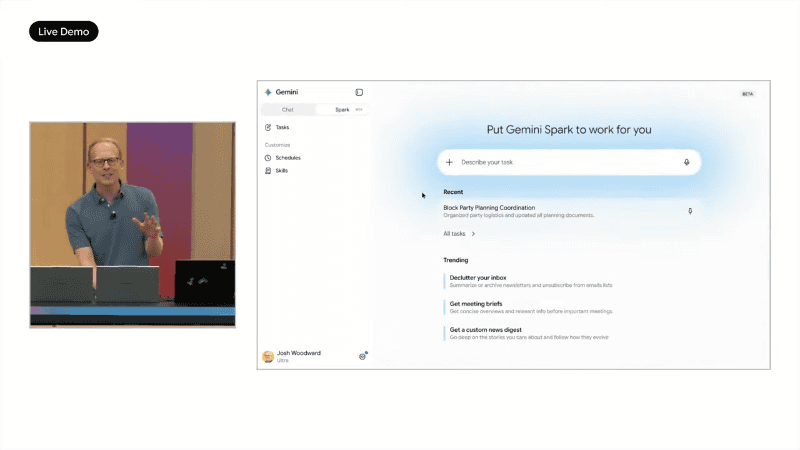Image resolution: width=800 pixels, height=450 pixels.
Task: Select Get meeting briefs suggestion
Action: [528, 307]
